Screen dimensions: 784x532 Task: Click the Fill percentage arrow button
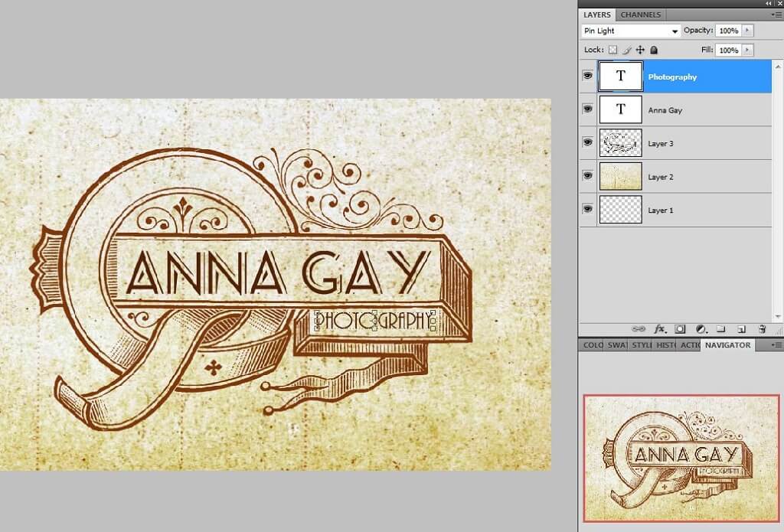749,49
